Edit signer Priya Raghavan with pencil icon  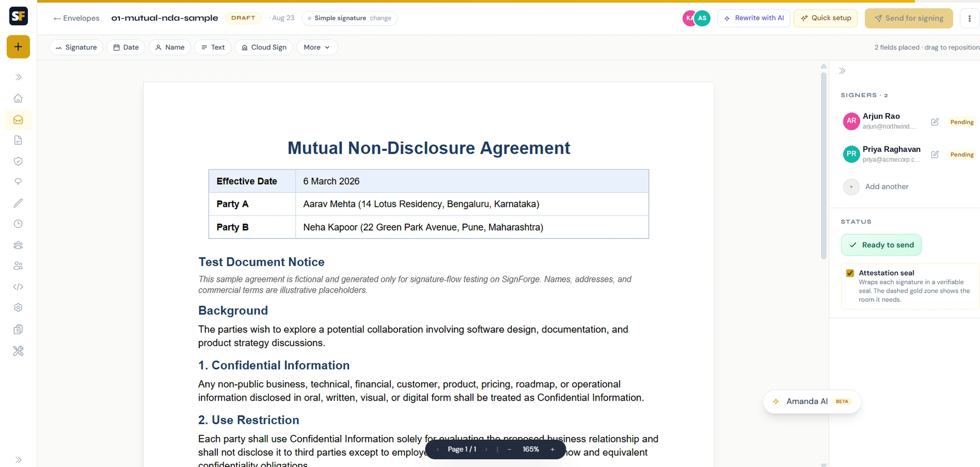click(x=935, y=154)
